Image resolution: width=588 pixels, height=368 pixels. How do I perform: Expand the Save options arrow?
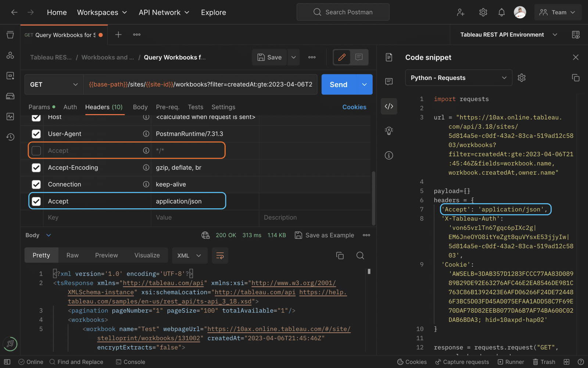click(294, 57)
